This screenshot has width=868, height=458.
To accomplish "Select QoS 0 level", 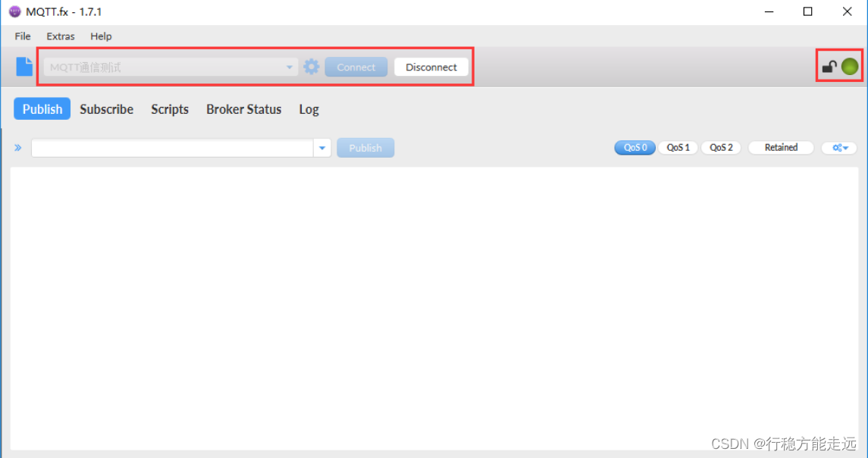I will [x=635, y=148].
